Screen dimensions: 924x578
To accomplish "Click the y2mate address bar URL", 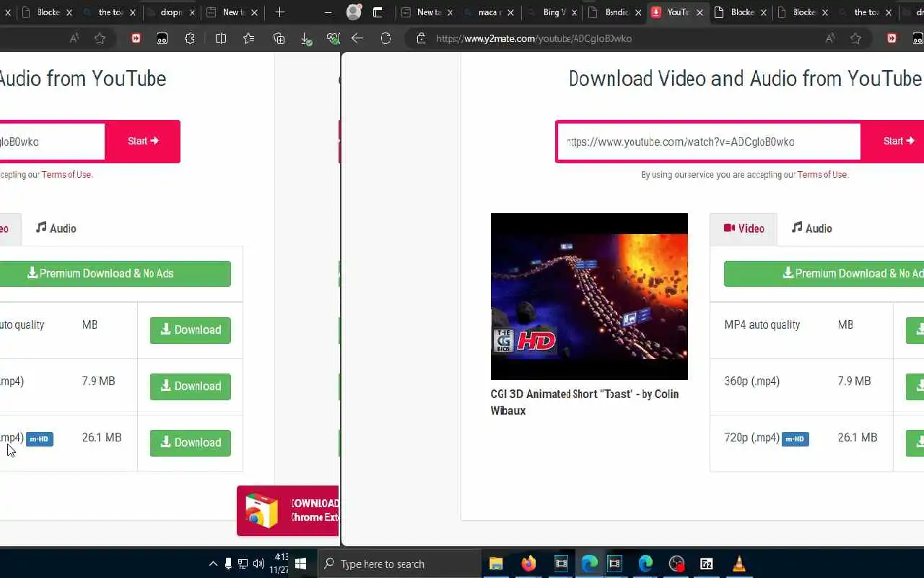I will tap(534, 38).
